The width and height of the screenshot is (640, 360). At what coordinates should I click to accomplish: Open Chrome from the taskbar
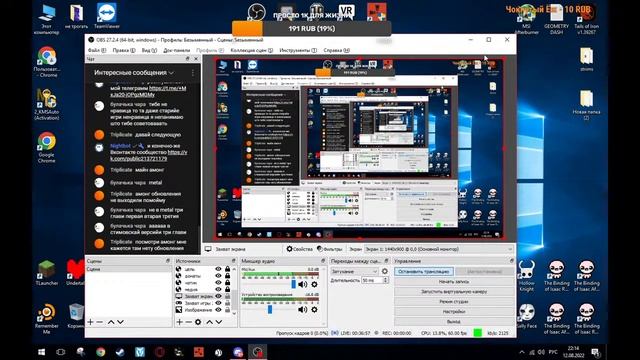(x=100, y=352)
